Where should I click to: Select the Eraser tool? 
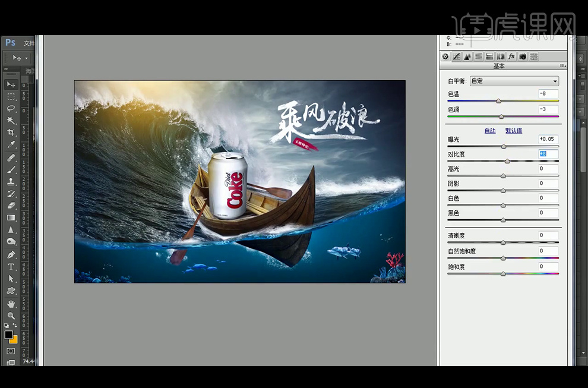(x=11, y=206)
